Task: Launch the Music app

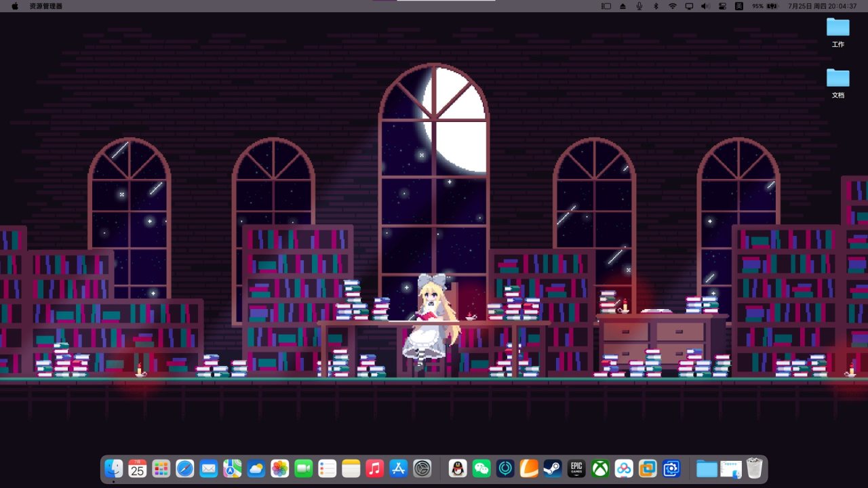Action: 374,468
